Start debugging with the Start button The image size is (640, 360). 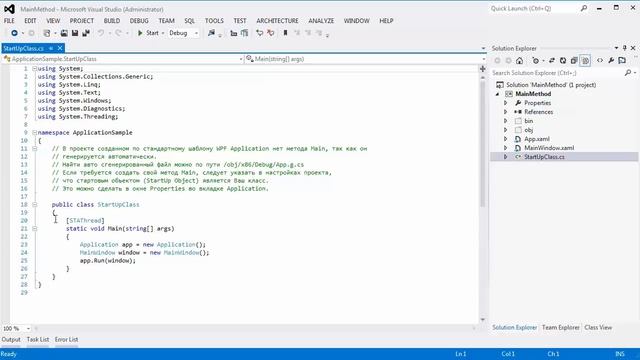148,33
